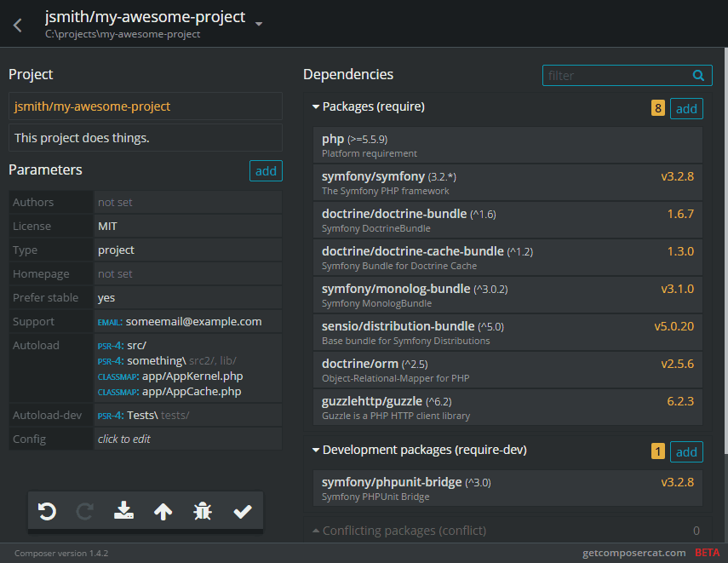Click inside the dependencies filter field
Viewport: 728px width, 563px height.
(613, 75)
